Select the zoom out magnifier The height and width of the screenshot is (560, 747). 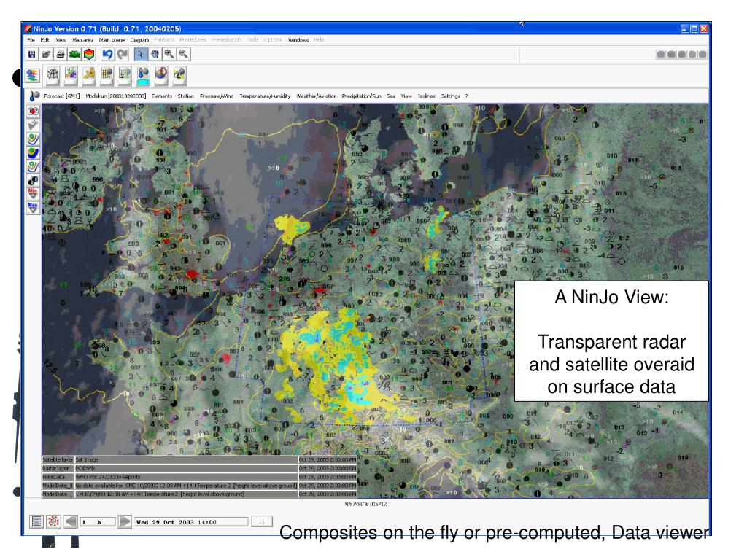(183, 55)
